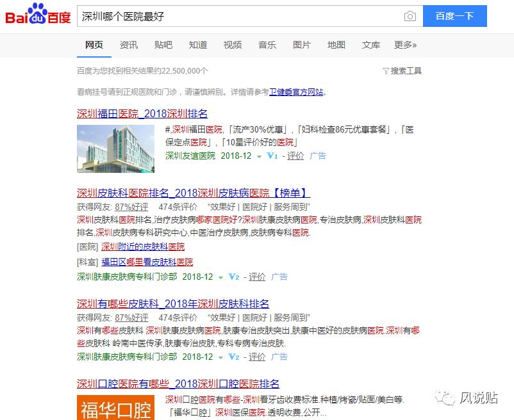
Task: Click the Baidu logo
Action: (x=38, y=13)
